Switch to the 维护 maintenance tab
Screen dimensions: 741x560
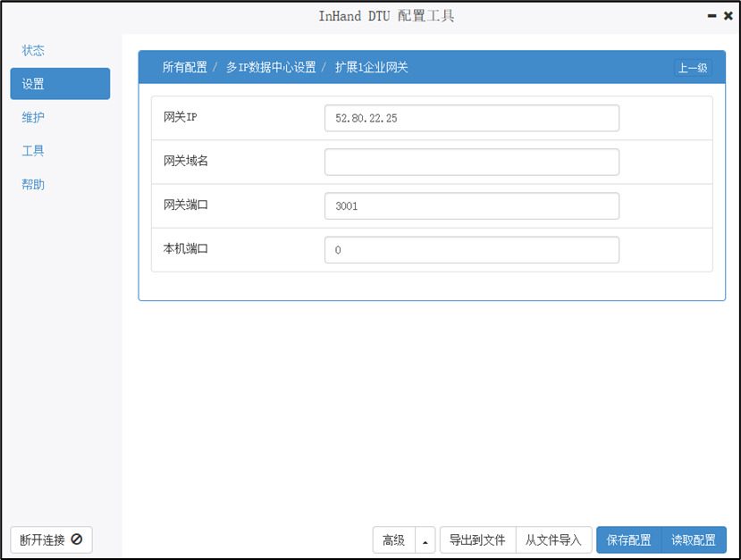click(x=33, y=117)
